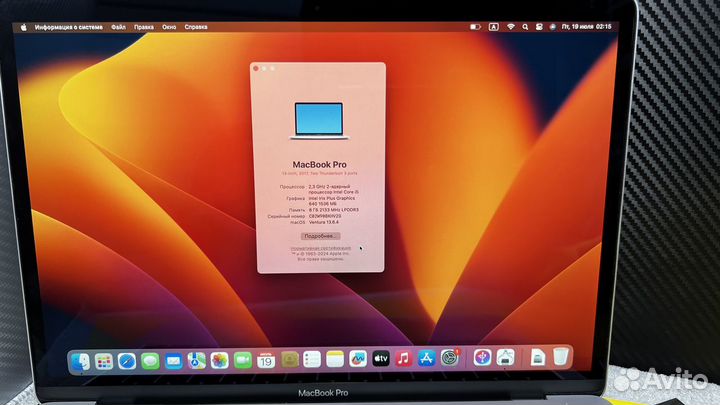This screenshot has height=405, width=720.
Task: Launch Safari from the Dock
Action: (x=127, y=361)
